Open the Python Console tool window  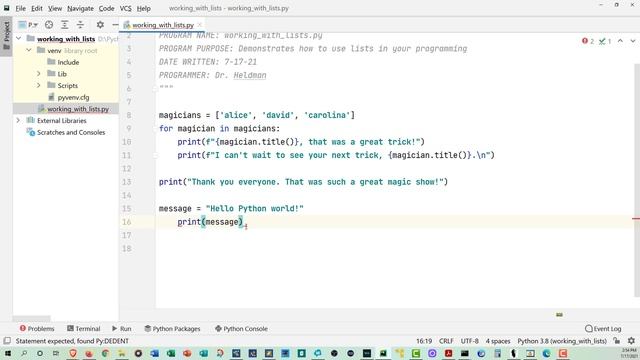click(241, 329)
